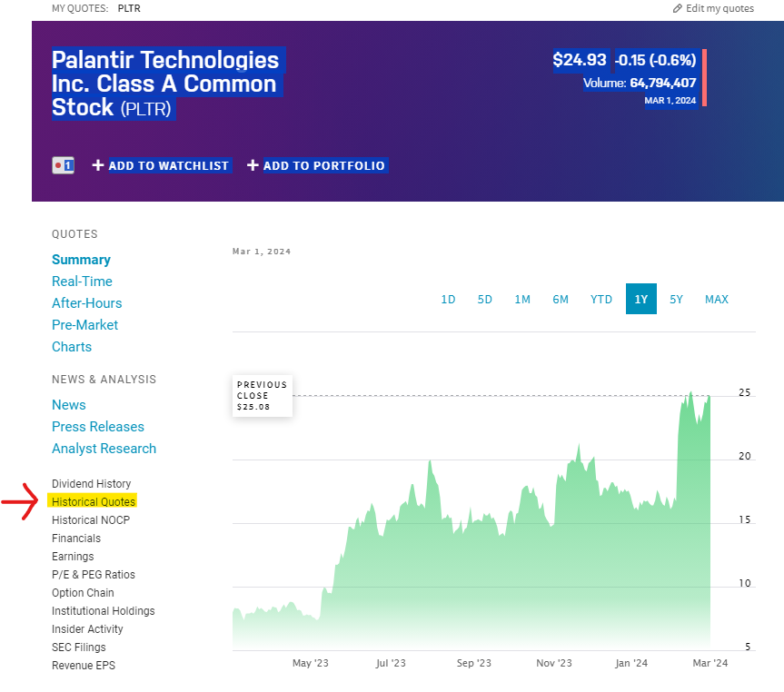Switch chart to 6M range
Image resolution: width=784 pixels, height=692 pixels.
click(x=560, y=299)
